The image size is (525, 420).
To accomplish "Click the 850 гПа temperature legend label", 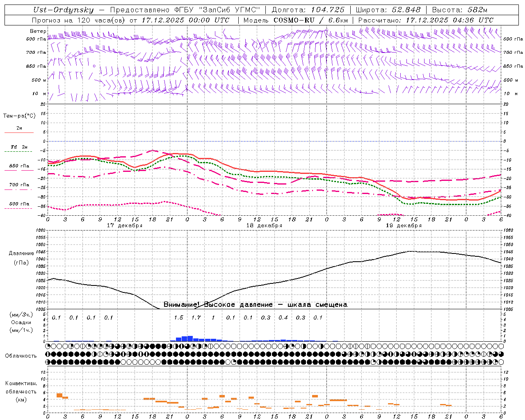I will click(19, 166).
